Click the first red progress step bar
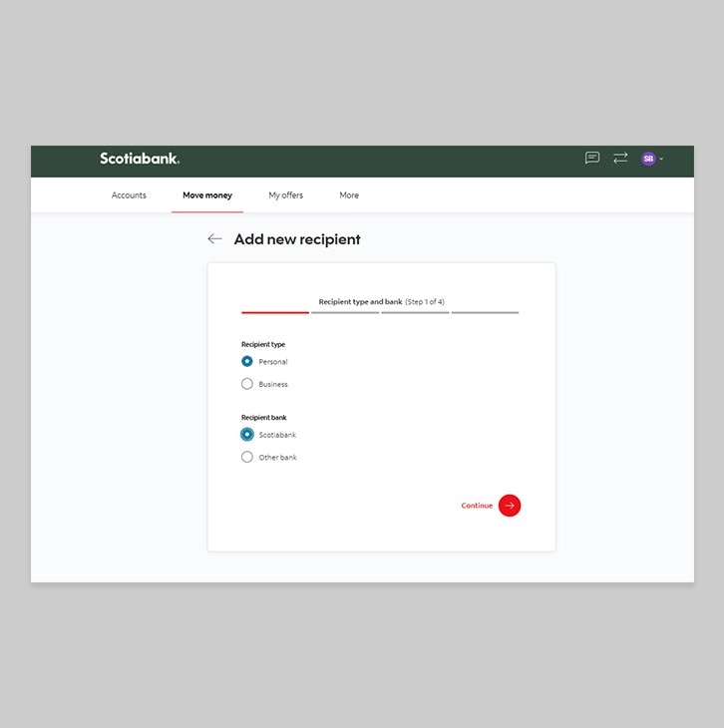Viewport: 724px width, 728px height. 275,312
